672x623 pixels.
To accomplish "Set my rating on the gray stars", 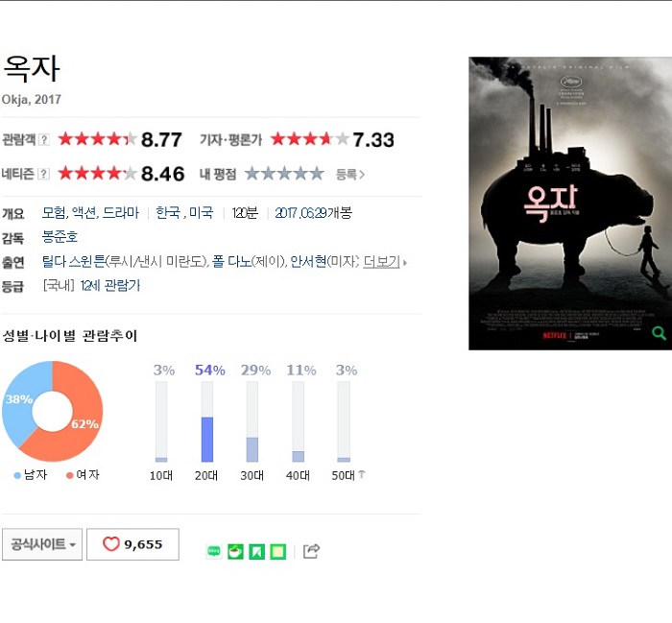I will click(x=284, y=174).
